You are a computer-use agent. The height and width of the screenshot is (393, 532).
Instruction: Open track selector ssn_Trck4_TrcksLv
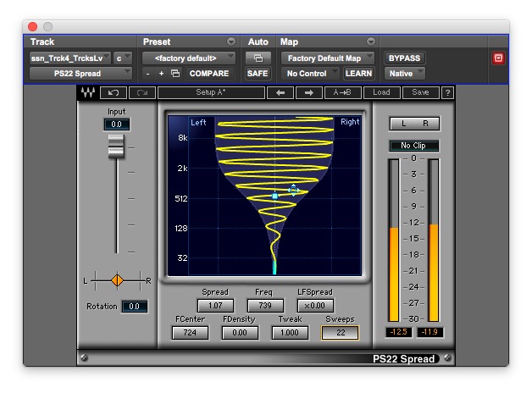[x=70, y=58]
